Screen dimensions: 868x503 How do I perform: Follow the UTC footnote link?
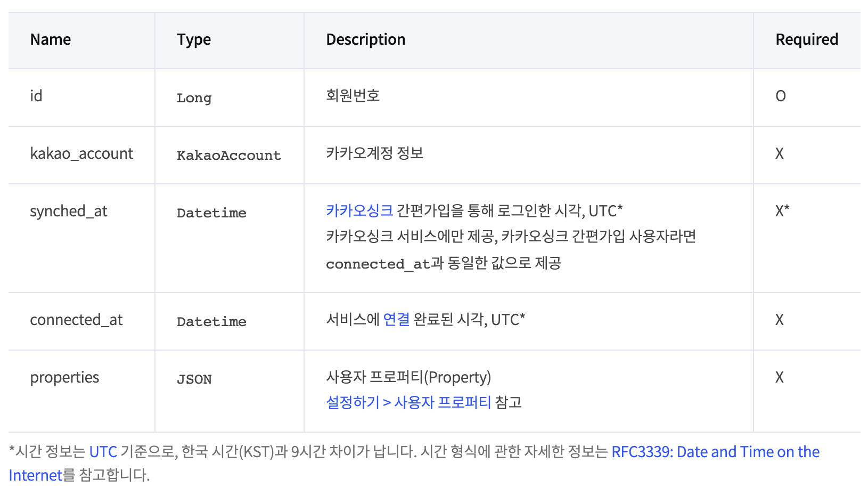(103, 452)
